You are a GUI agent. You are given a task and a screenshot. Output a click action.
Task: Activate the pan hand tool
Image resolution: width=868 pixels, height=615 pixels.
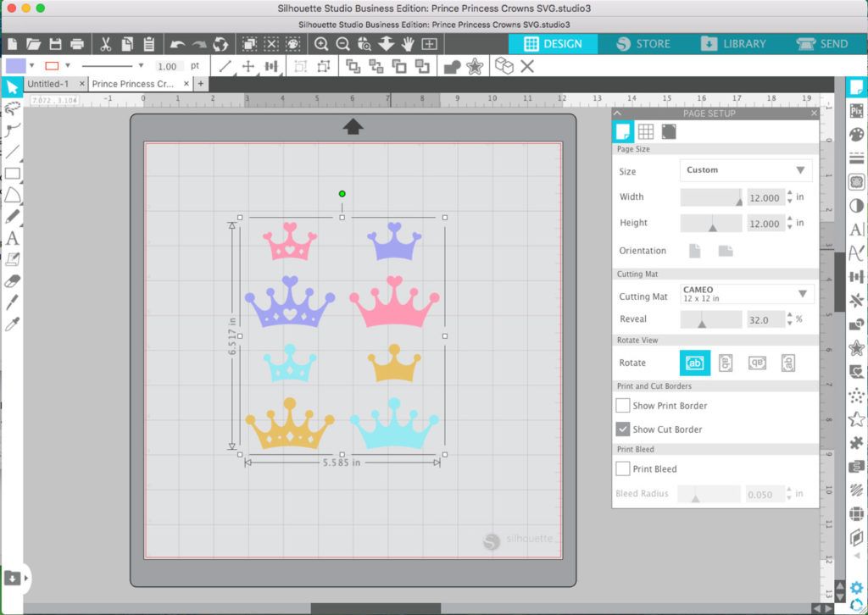coord(408,44)
